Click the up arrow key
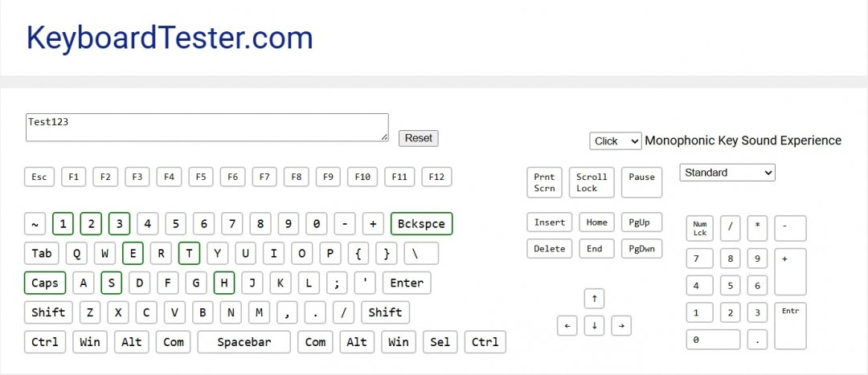This screenshot has height=375, width=868. 594,300
